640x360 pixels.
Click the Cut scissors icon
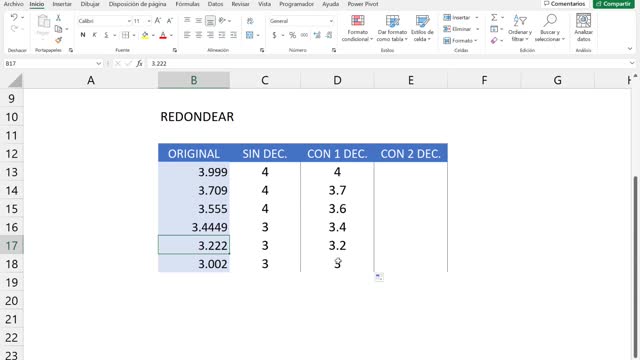coord(58,18)
